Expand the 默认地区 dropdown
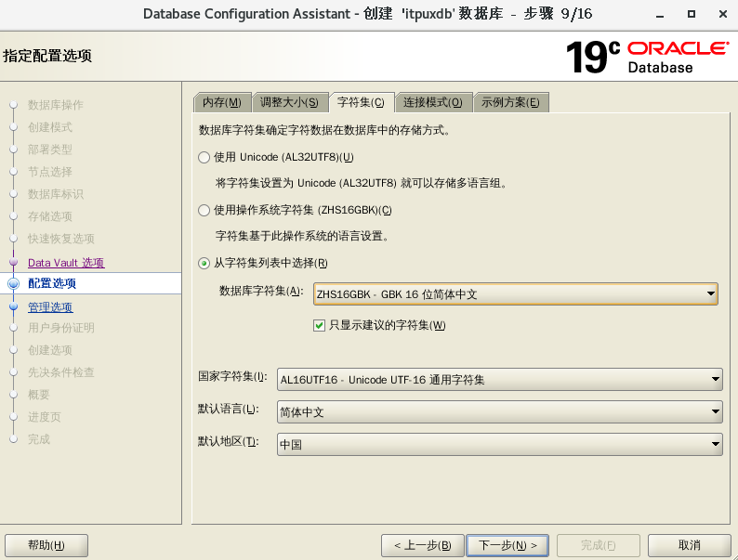Image resolution: width=738 pixels, height=560 pixels. (x=500, y=444)
